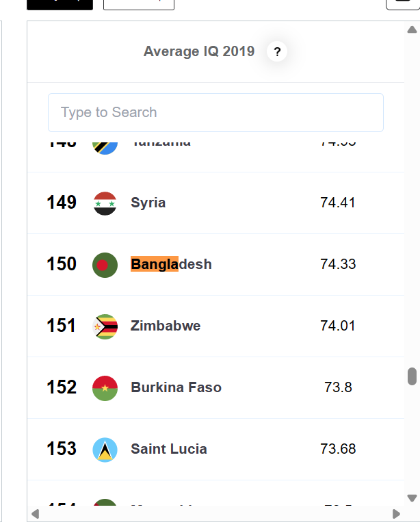Open the Burkina Faso entry
Screen dimensions: 420x529
(176, 387)
